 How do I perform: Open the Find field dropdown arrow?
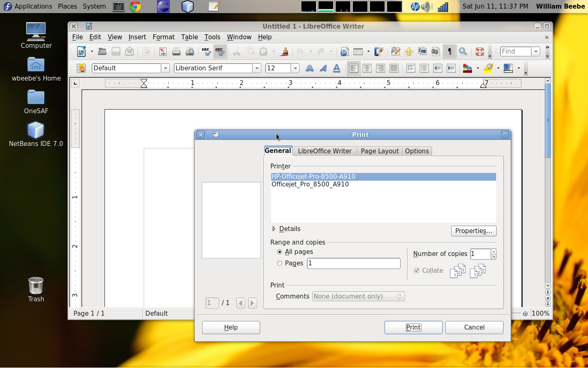pyautogui.click(x=536, y=52)
